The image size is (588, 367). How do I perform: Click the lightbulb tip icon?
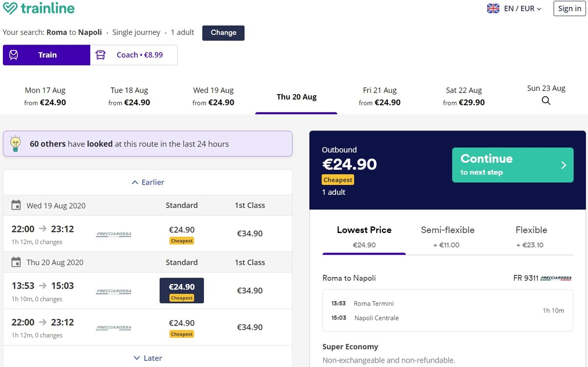(16, 144)
